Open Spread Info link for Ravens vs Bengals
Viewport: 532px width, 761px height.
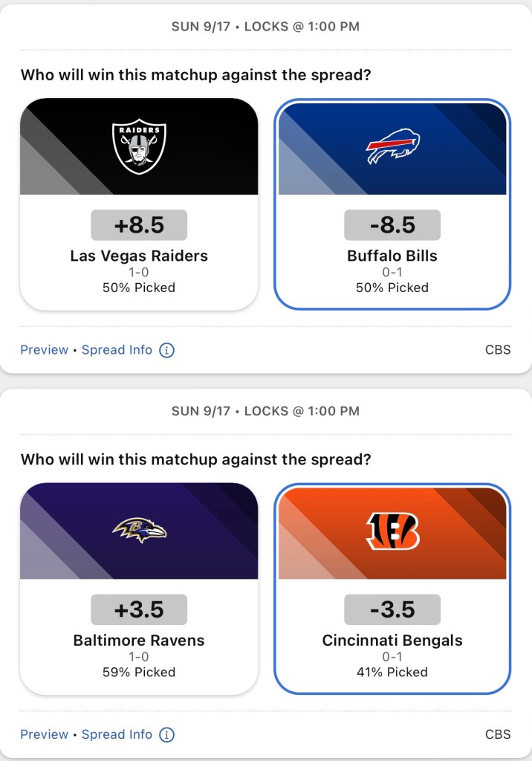coord(117,734)
